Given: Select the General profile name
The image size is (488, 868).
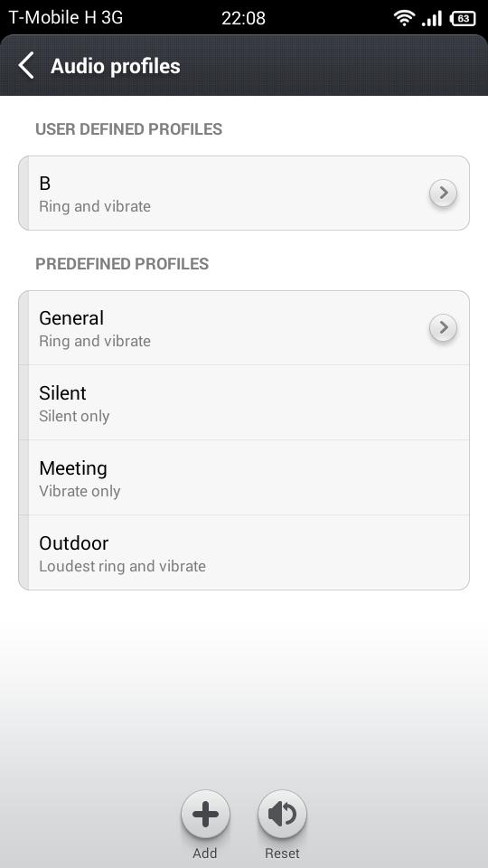Looking at the screenshot, I should [x=71, y=318].
